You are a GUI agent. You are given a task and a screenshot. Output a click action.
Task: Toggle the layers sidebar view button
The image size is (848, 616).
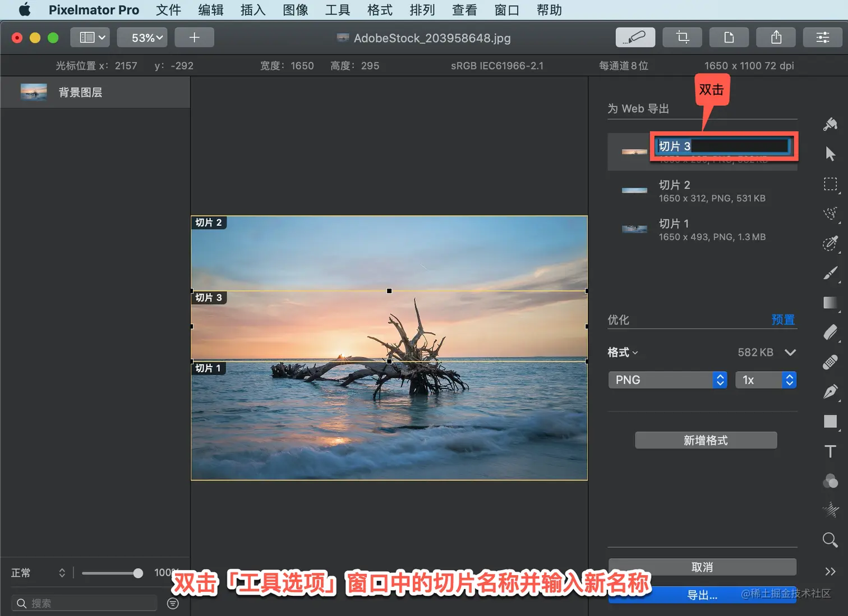[90, 38]
